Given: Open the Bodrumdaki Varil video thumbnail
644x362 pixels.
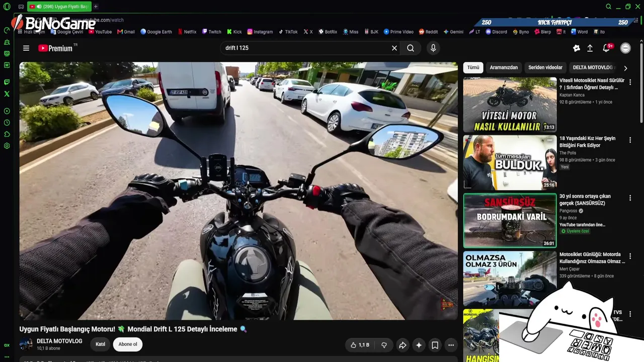Looking at the screenshot, I should [x=510, y=221].
